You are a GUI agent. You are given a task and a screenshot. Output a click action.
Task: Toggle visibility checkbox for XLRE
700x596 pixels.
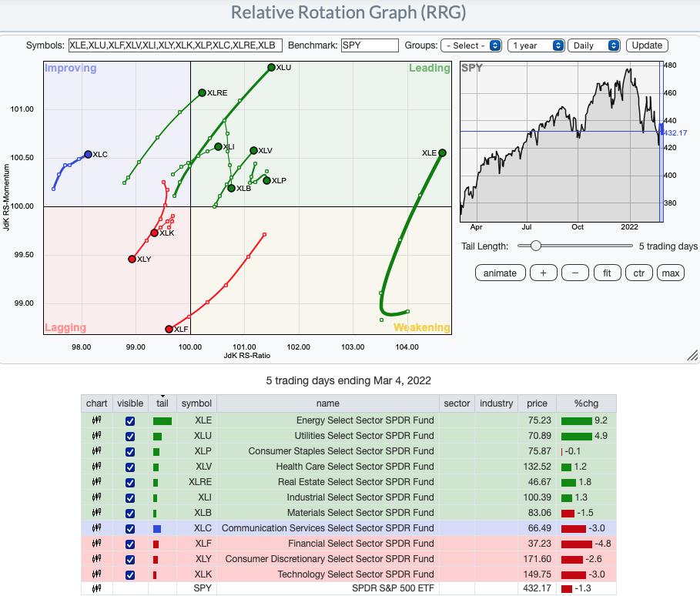pos(129,482)
